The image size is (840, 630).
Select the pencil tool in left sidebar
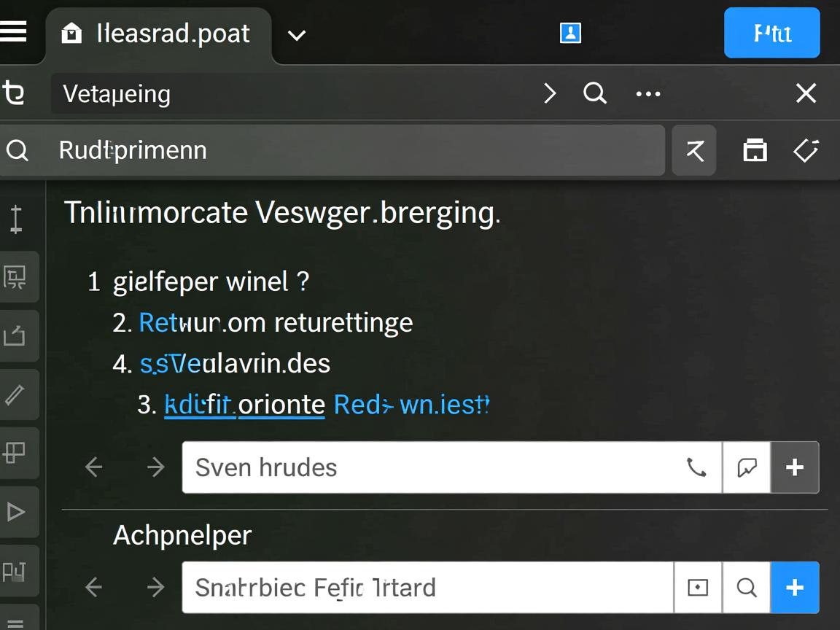pyautogui.click(x=15, y=394)
